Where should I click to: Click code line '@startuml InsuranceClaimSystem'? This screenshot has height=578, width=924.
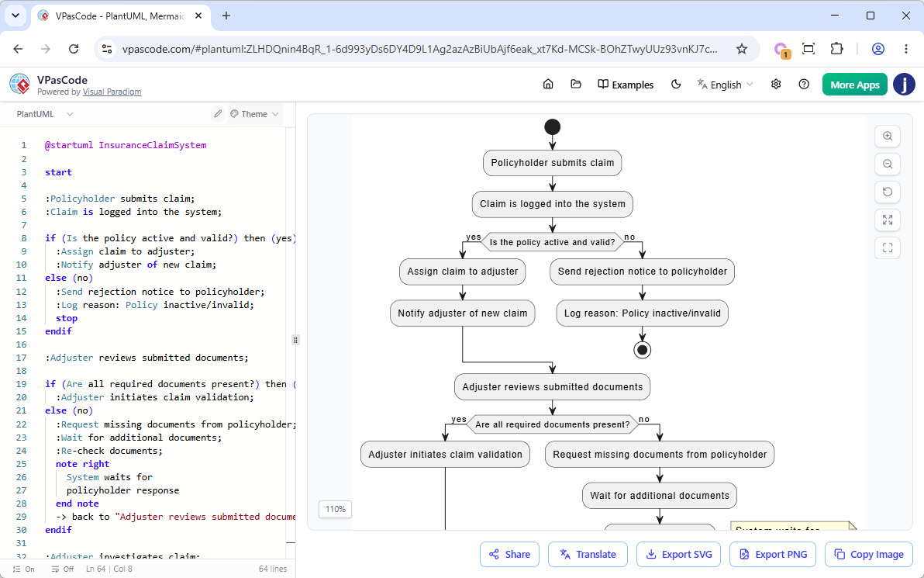click(x=126, y=145)
